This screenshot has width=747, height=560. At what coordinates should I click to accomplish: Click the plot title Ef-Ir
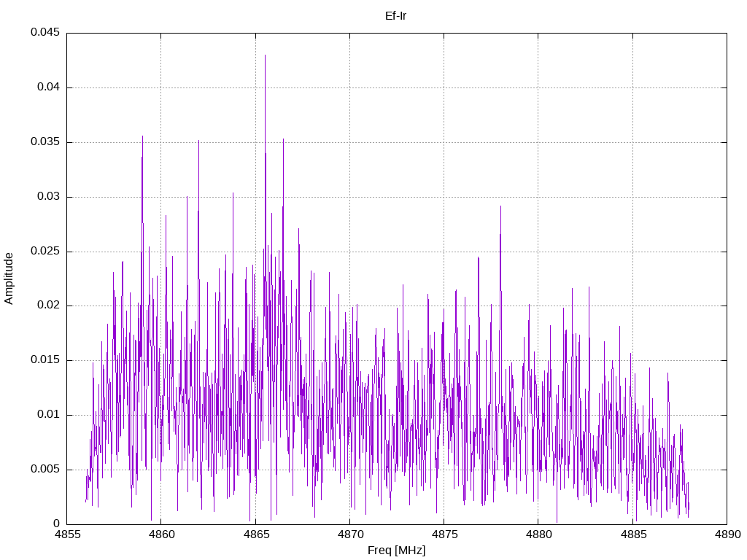click(x=395, y=16)
